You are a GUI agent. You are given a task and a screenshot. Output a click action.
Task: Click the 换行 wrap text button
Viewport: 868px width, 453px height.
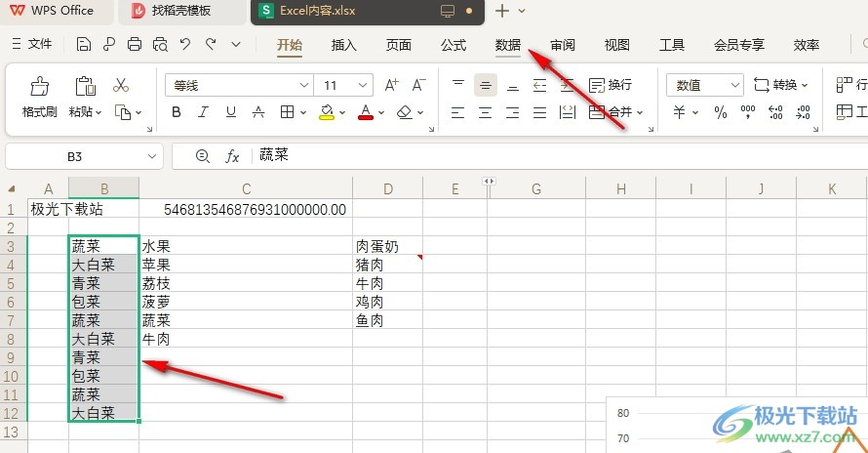pos(611,86)
